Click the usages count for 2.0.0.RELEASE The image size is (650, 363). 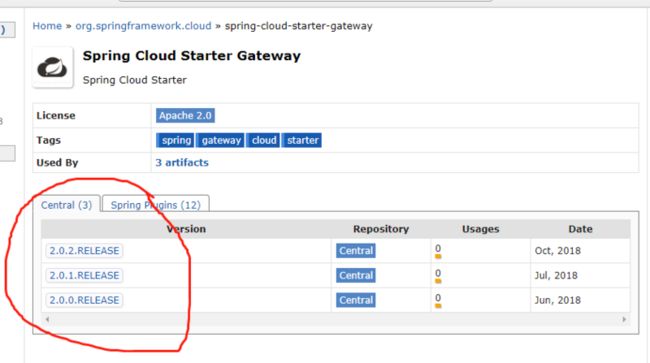coord(438,300)
